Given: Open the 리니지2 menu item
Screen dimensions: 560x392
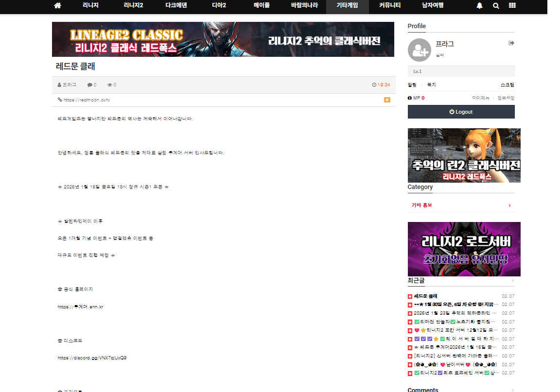Looking at the screenshot, I should coord(133,6).
